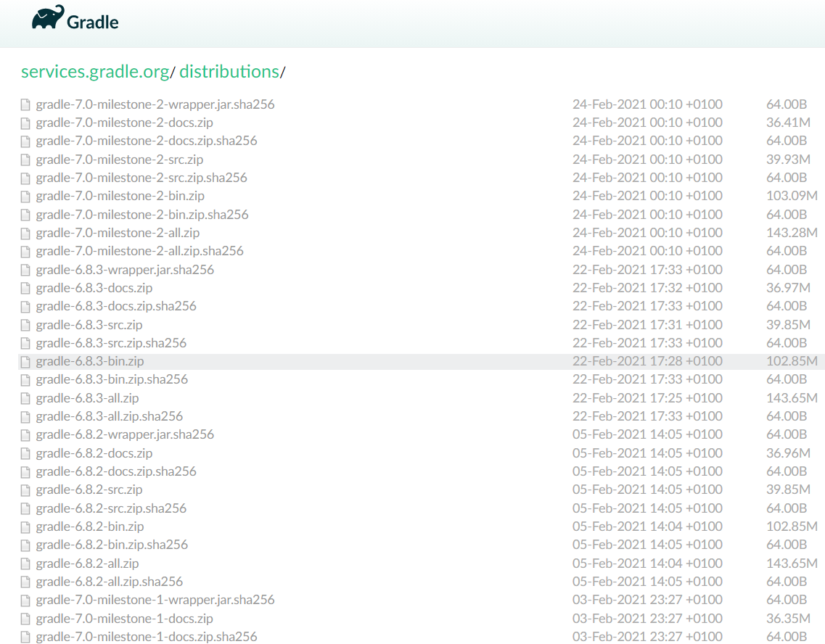Image resolution: width=825 pixels, height=644 pixels.
Task: Open gradle-6.8.2-all.zip.sha256 link
Action: pos(110,582)
